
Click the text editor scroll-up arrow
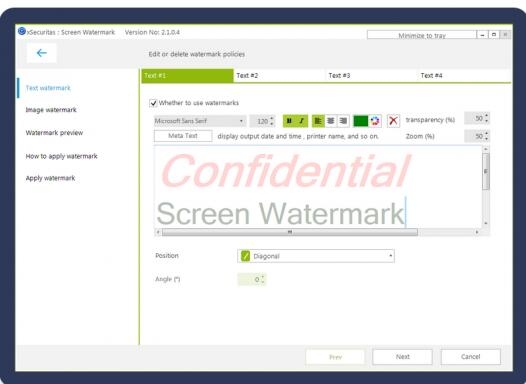486,149
